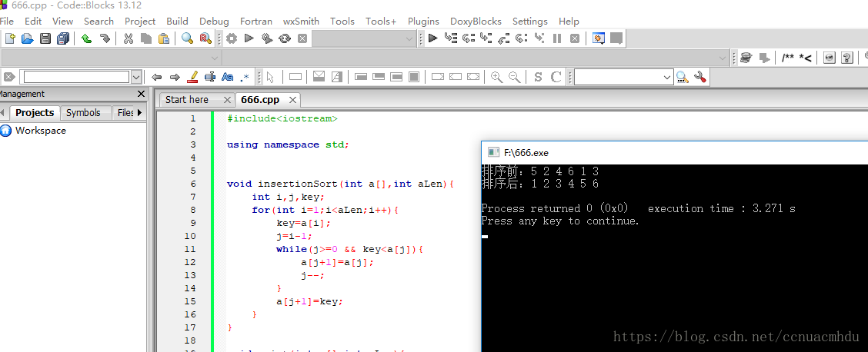Toggle source view with the S icon
The width and height of the screenshot is (868, 352).
(538, 77)
